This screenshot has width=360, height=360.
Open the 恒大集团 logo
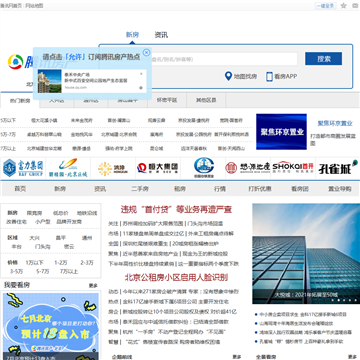click(x=158, y=168)
